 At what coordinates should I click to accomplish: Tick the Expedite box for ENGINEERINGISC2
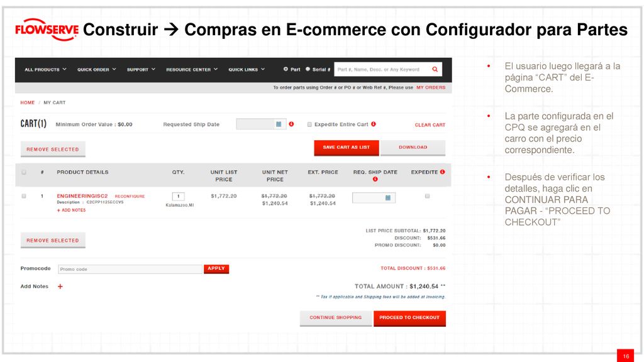[x=427, y=196]
